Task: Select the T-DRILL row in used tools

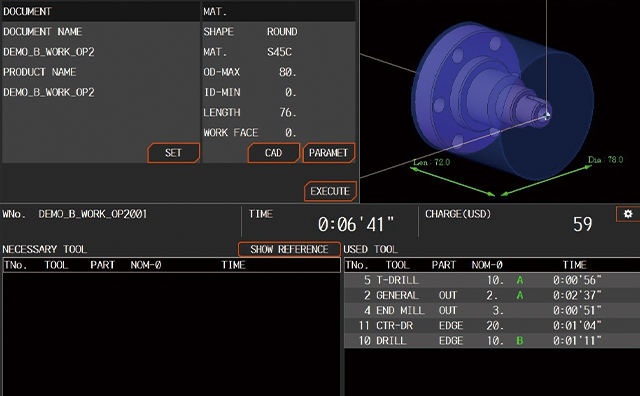Action: click(492, 280)
